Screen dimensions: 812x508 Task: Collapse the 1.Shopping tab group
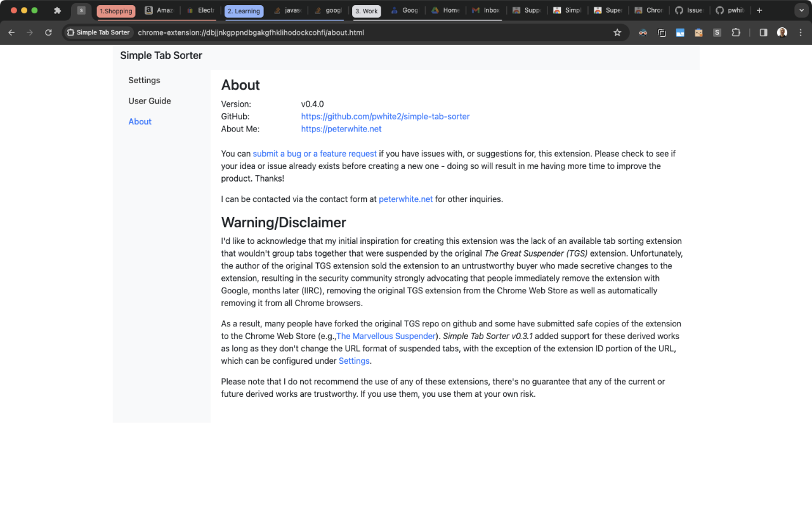115,11
